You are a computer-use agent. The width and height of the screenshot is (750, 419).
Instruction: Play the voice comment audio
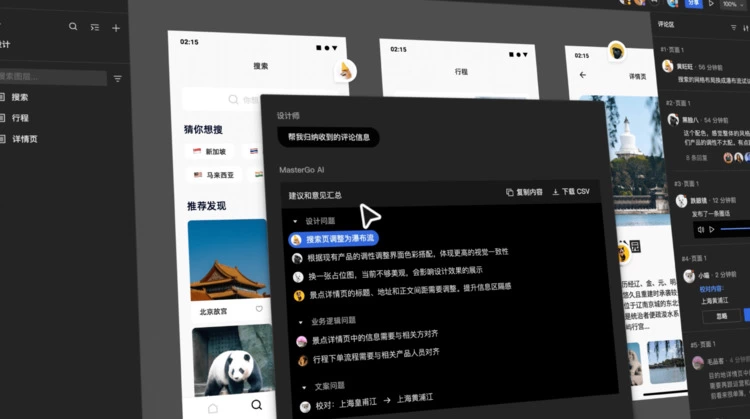pyautogui.click(x=711, y=229)
